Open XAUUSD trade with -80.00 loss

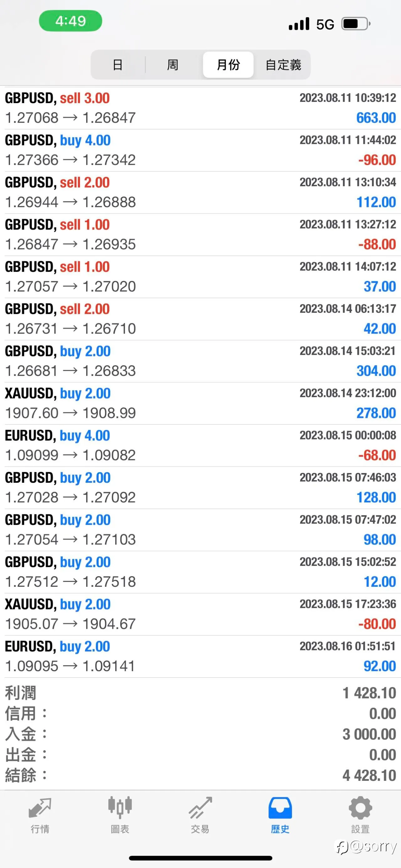tap(200, 614)
